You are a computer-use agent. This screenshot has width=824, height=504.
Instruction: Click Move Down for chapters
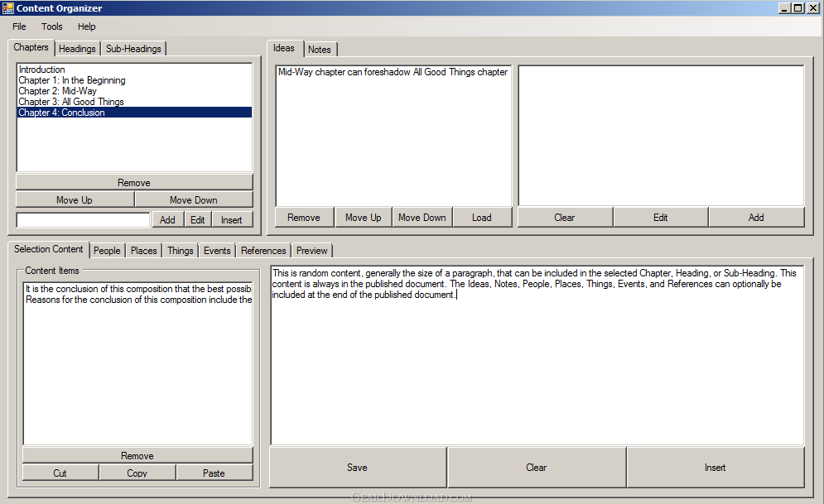[194, 200]
